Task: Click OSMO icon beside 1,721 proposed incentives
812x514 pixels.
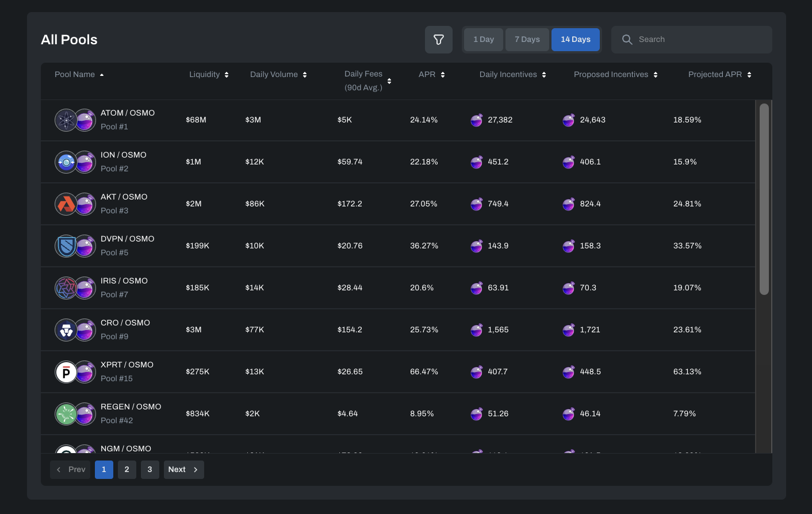Action: (x=569, y=330)
